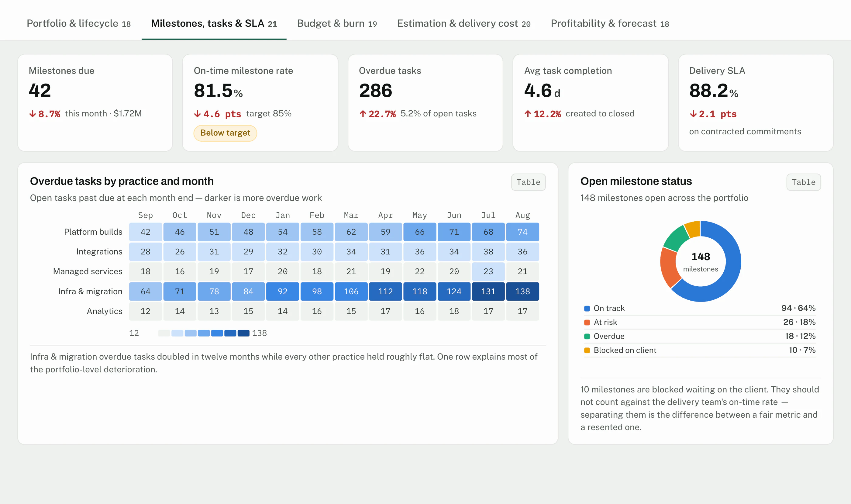The height and width of the screenshot is (504, 851).
Task: Click the Sep column header
Action: pyautogui.click(x=145, y=215)
